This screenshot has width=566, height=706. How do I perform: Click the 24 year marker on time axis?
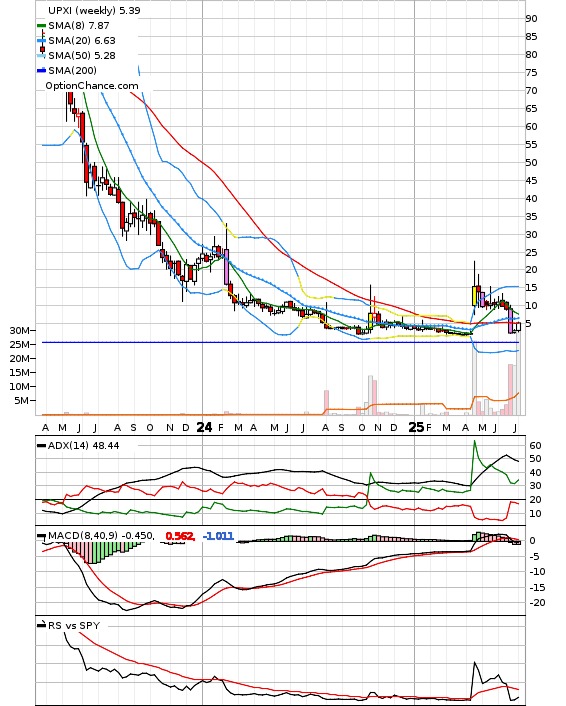[204, 427]
